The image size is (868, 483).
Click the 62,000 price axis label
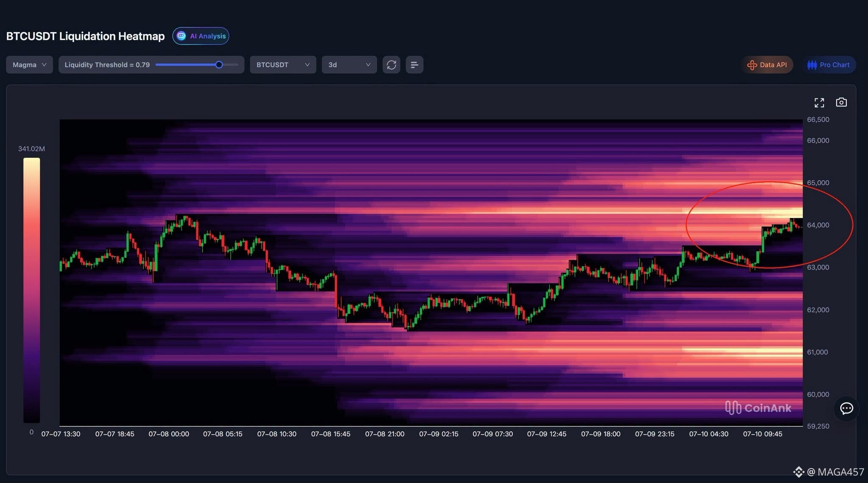tap(818, 310)
